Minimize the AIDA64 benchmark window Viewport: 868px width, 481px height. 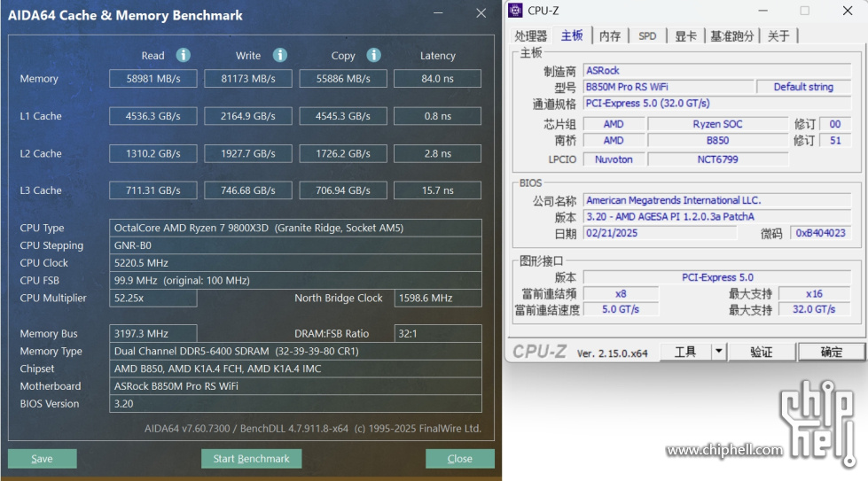pyautogui.click(x=438, y=12)
